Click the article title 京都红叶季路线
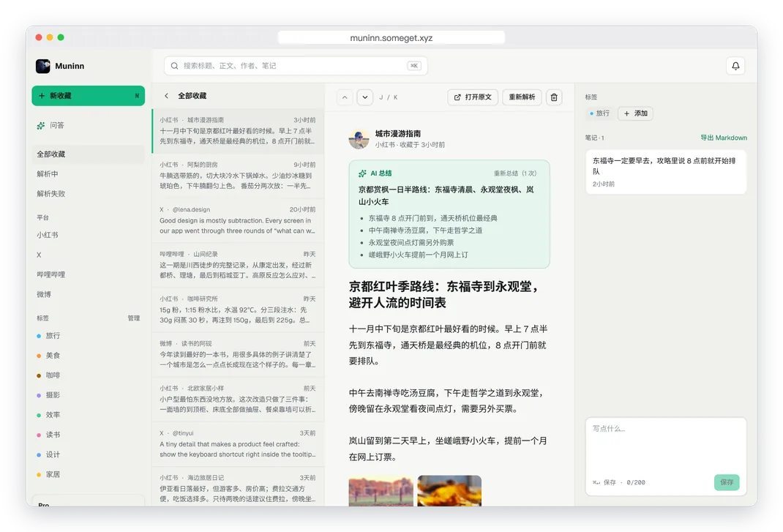The image size is (783, 532). pyautogui.click(x=445, y=295)
